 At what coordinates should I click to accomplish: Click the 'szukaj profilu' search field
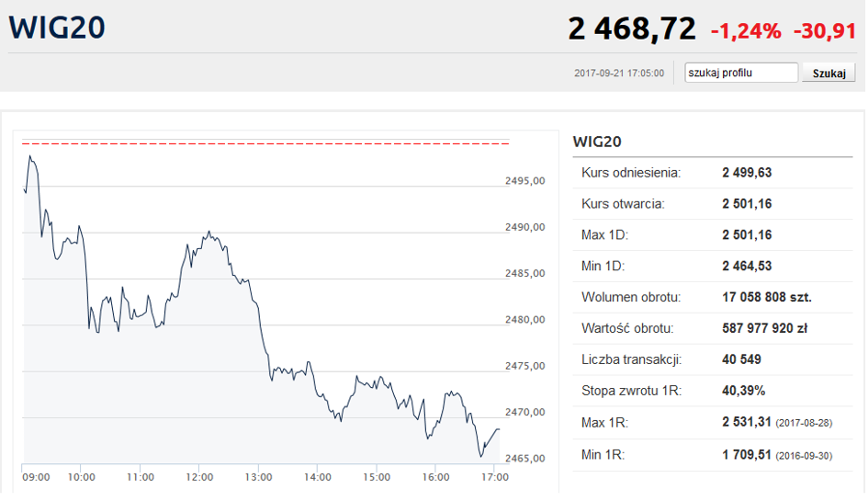(x=741, y=73)
